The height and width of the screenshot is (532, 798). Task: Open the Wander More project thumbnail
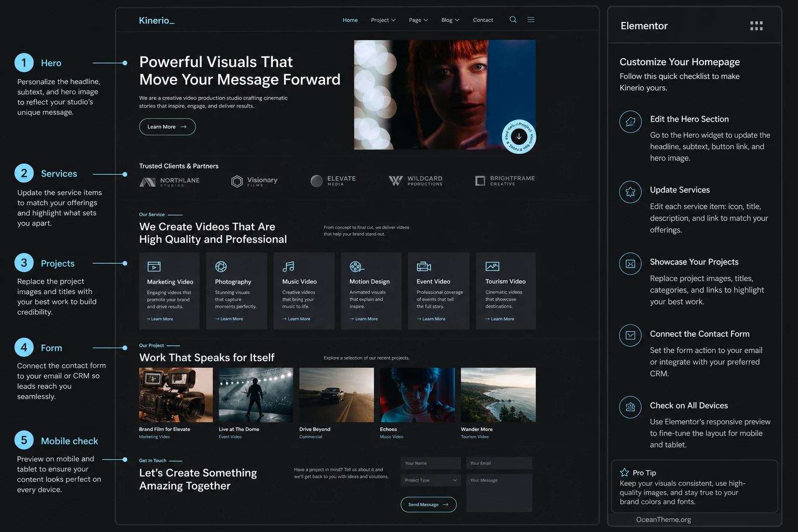[498, 395]
